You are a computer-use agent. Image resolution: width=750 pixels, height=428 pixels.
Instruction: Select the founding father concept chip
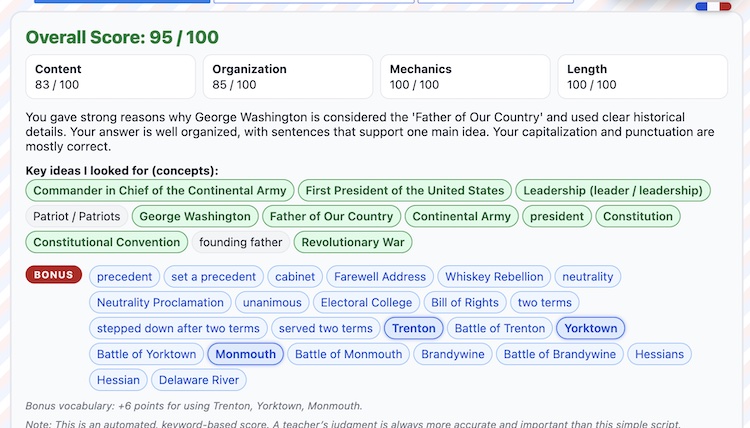(241, 242)
